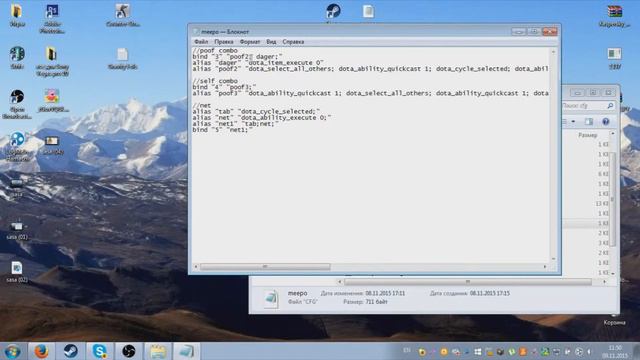Click the line alias "dager" "dota_item_execute 0"

tap(258, 63)
